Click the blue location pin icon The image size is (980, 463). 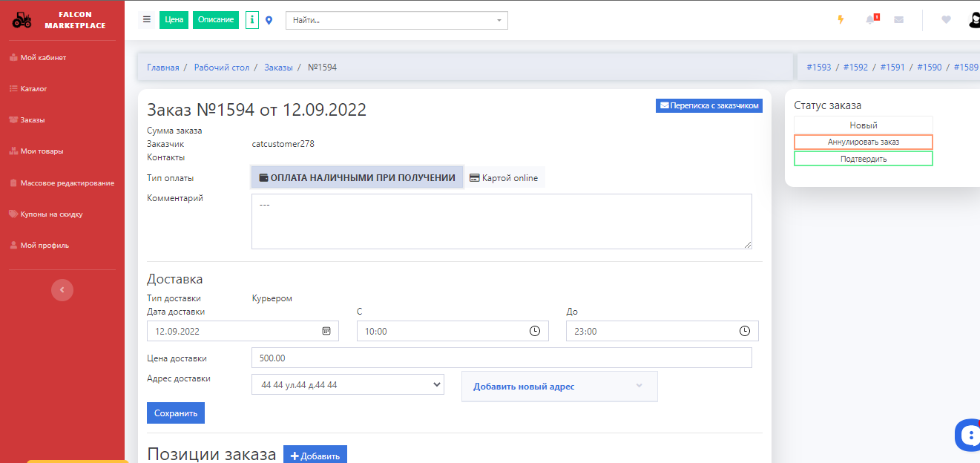pos(269,20)
